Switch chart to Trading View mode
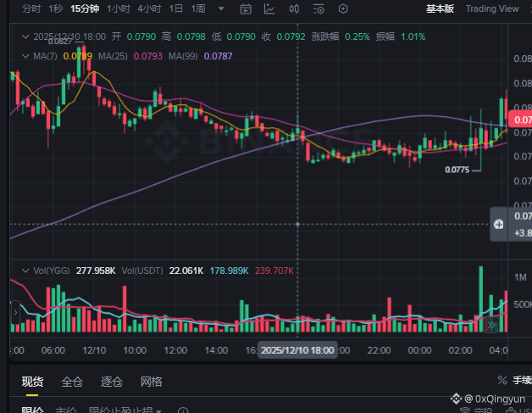This screenshot has height=413, width=532. (x=492, y=8)
